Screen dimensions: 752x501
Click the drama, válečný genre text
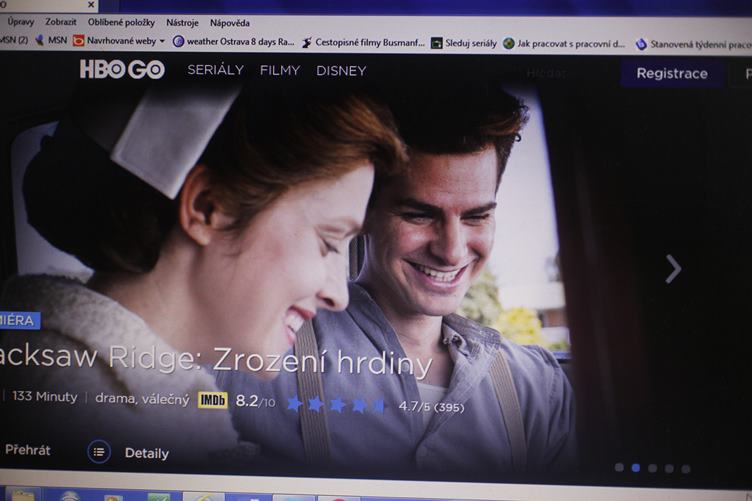click(142, 398)
